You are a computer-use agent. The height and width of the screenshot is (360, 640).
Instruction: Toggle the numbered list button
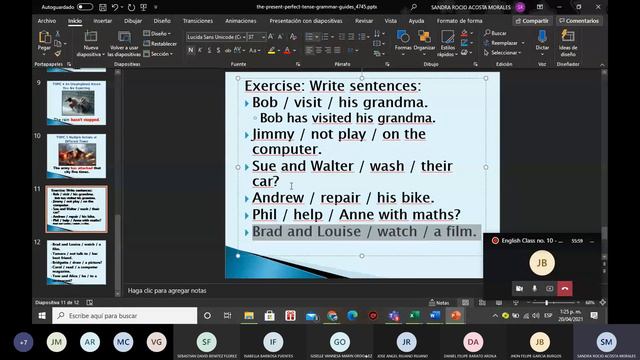point(325,37)
